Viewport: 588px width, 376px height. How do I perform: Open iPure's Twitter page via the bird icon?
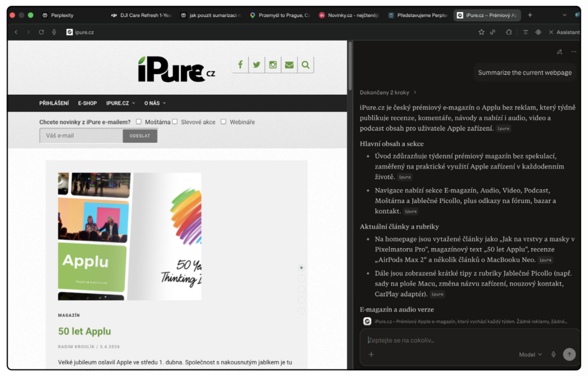pyautogui.click(x=257, y=65)
